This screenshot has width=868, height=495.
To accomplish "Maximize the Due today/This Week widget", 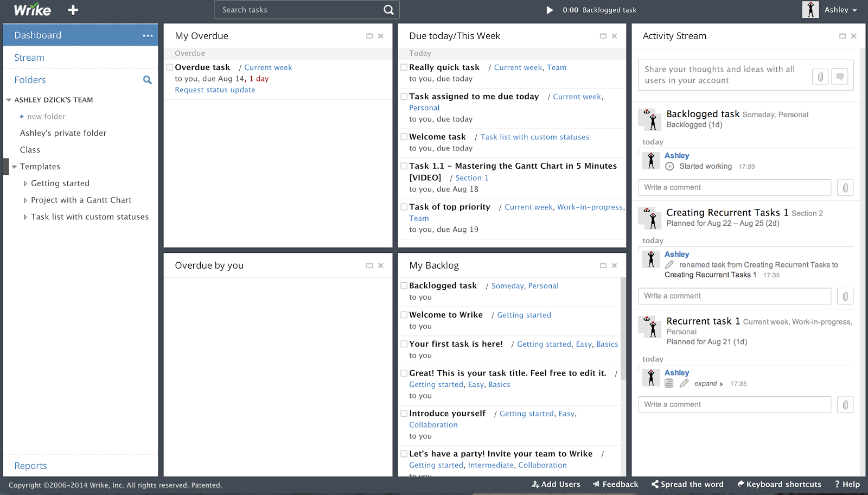I will [603, 36].
